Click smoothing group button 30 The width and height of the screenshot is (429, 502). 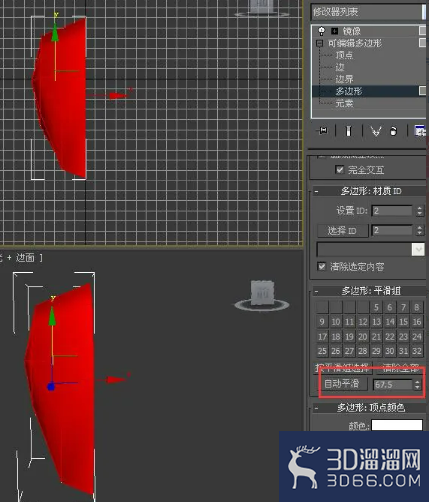[390, 351]
